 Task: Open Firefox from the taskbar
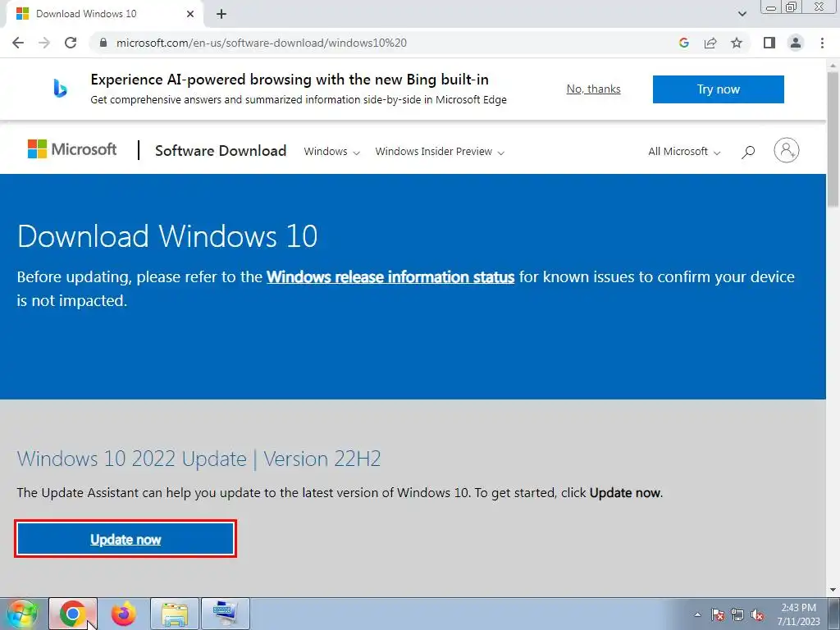click(x=124, y=614)
